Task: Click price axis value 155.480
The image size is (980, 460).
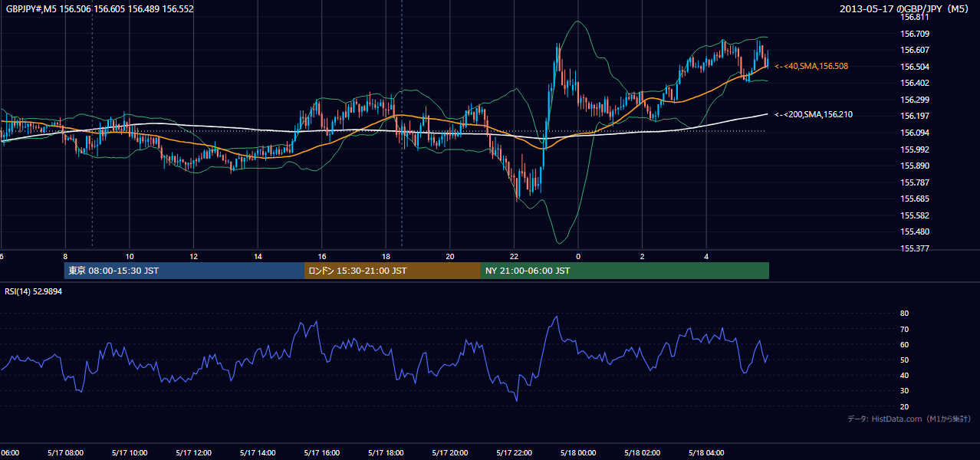Action: pos(915,232)
